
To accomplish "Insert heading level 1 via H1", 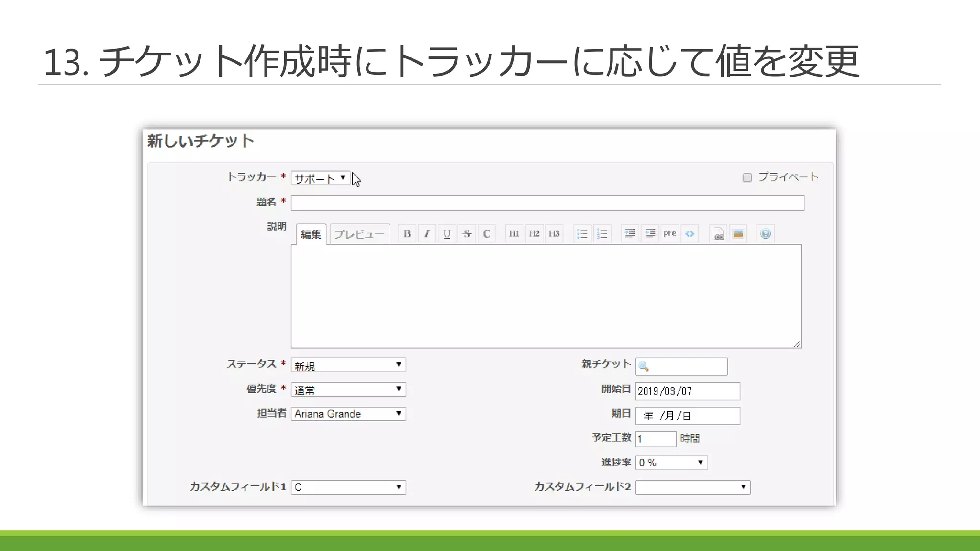I will (514, 234).
